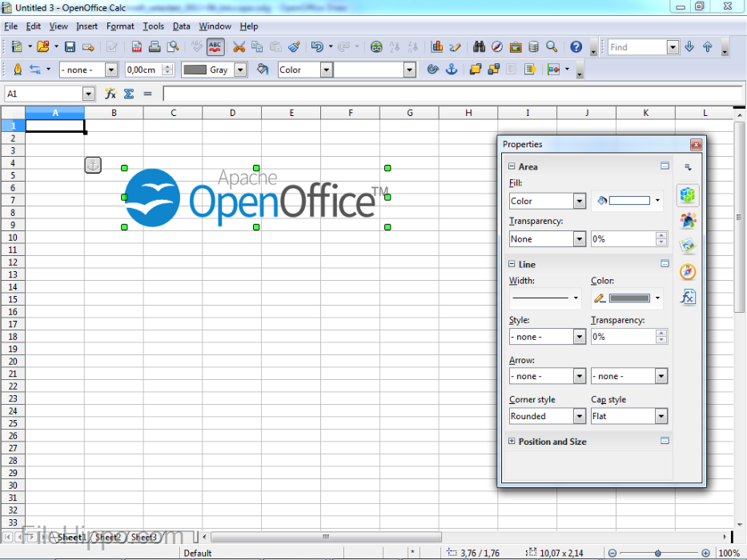Open Data Sources icon
Viewport: 747px width, 560px height.
[533, 46]
